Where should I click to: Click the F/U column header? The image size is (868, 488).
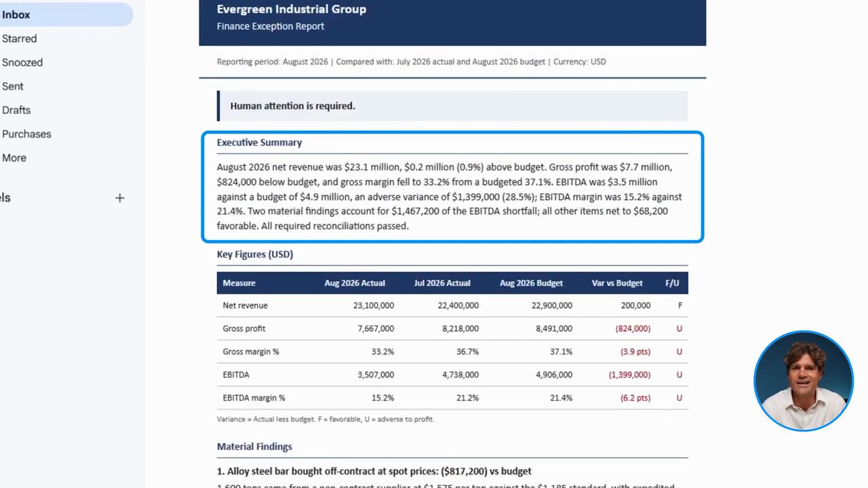[672, 283]
